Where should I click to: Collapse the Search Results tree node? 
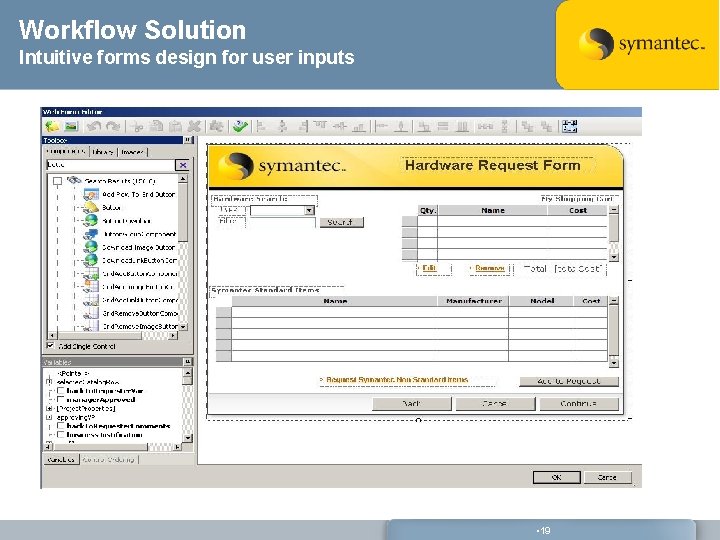coord(57,181)
